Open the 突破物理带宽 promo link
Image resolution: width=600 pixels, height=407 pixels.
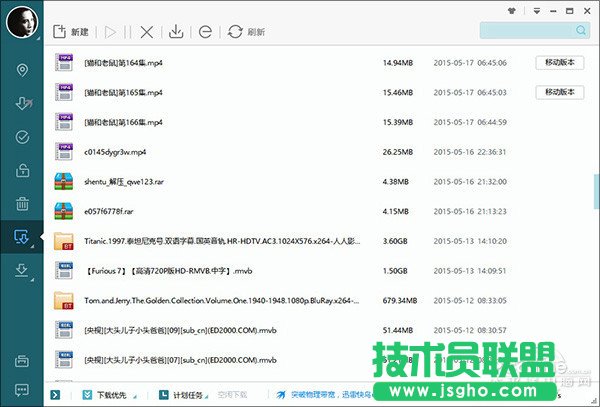[x=324, y=394]
